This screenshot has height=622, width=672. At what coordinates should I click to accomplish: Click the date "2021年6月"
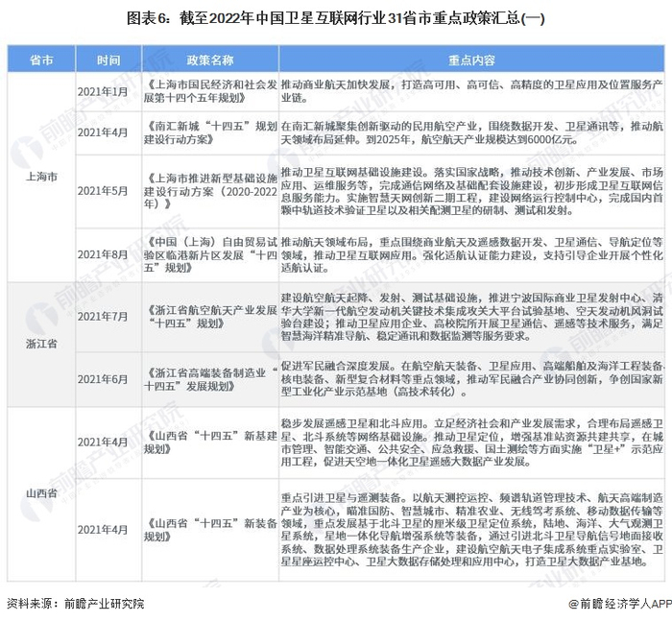click(103, 379)
